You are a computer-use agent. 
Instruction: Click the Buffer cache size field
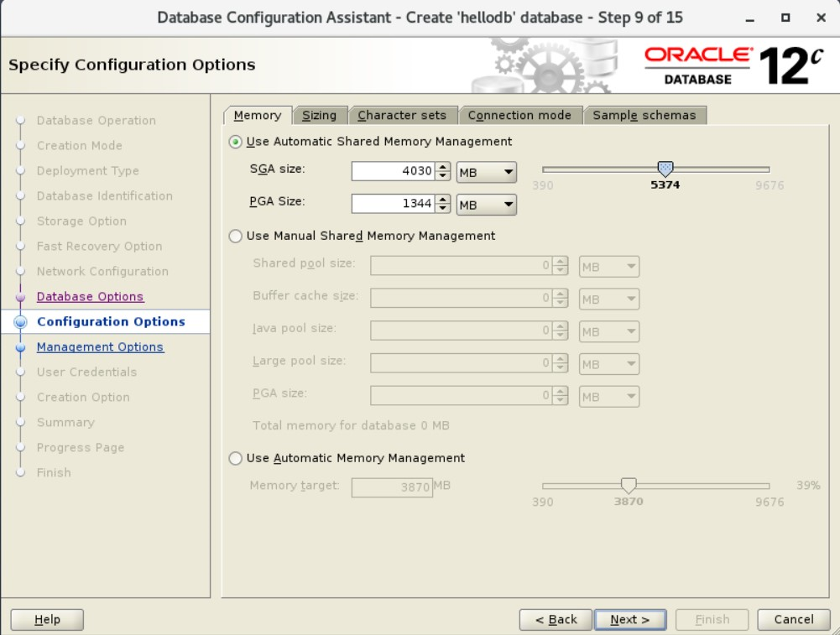click(x=462, y=299)
